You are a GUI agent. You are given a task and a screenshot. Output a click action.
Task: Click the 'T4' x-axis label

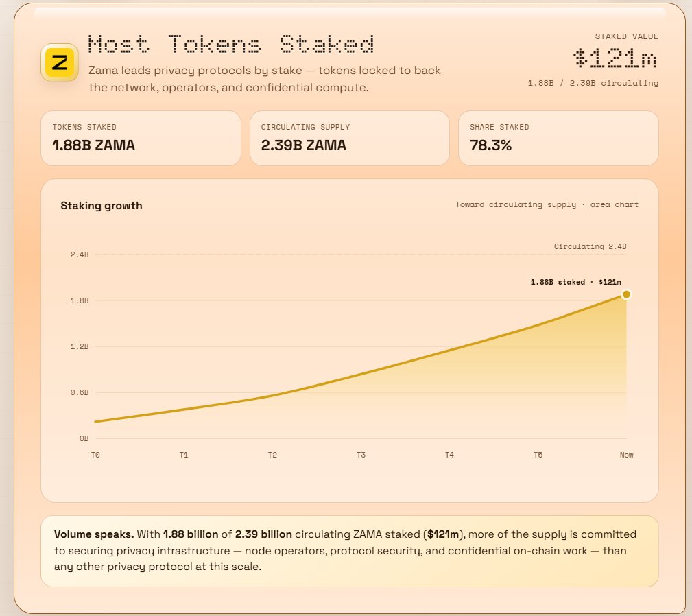coord(449,455)
